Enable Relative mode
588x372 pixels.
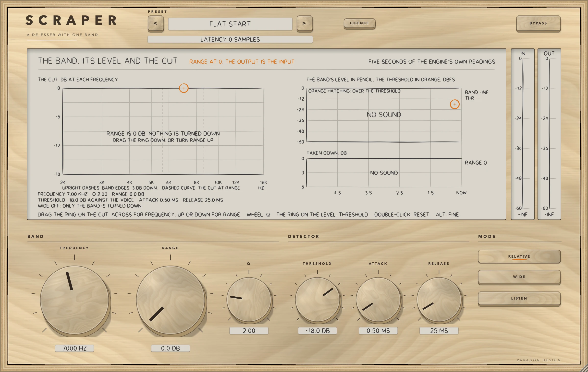coord(519,256)
